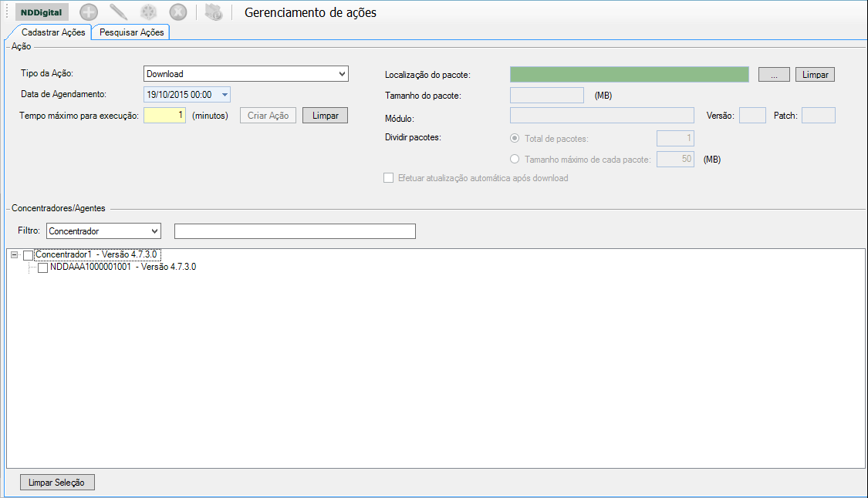
Task: Click the toolbar drag grip handle
Action: 7,12
